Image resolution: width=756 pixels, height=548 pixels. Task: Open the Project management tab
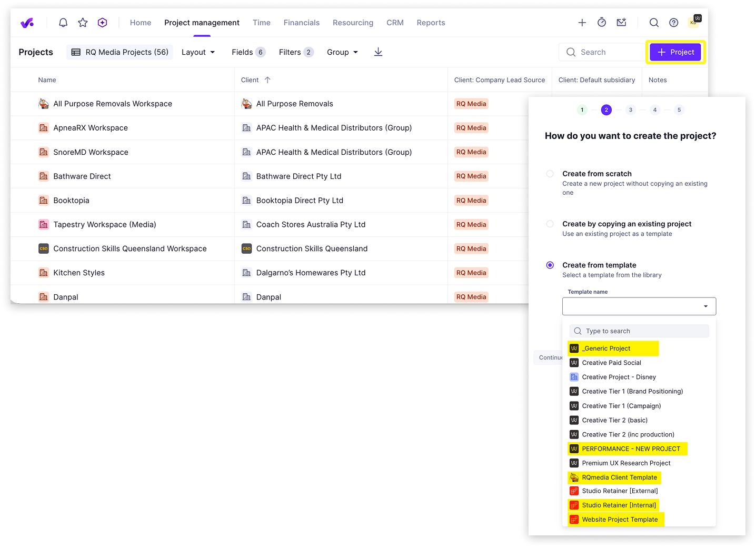202,23
